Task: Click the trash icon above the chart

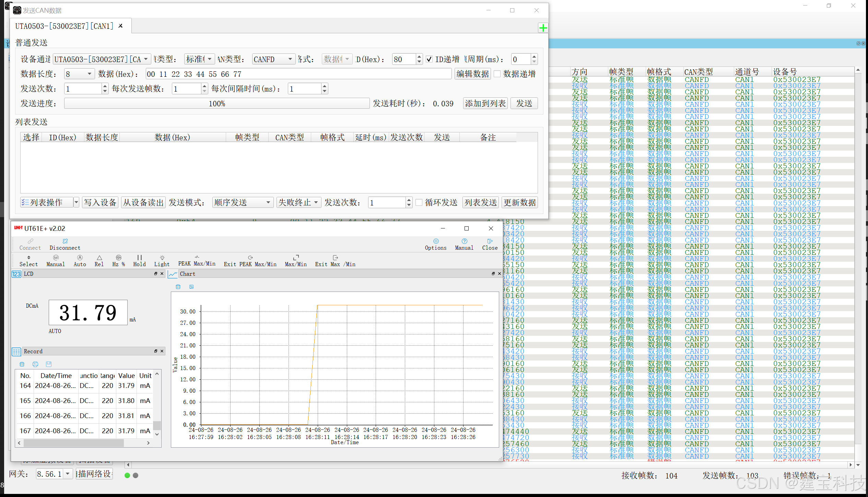Action: (x=178, y=287)
